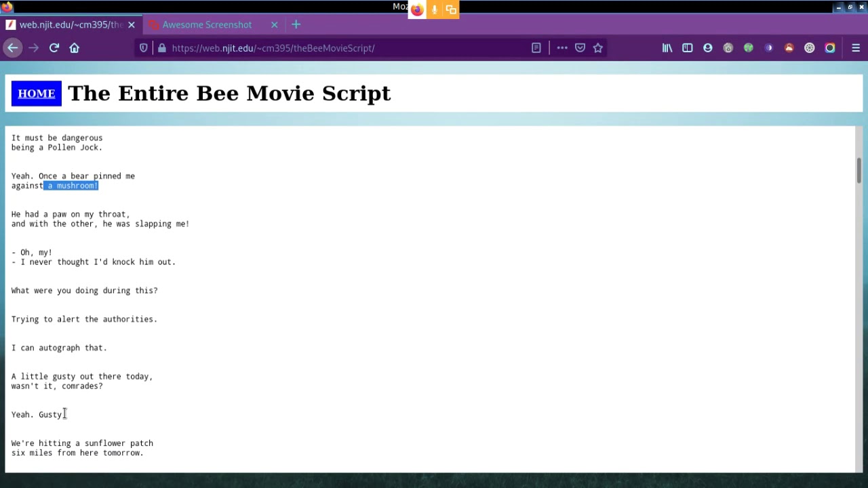Click the blue HOME link

tap(37, 94)
